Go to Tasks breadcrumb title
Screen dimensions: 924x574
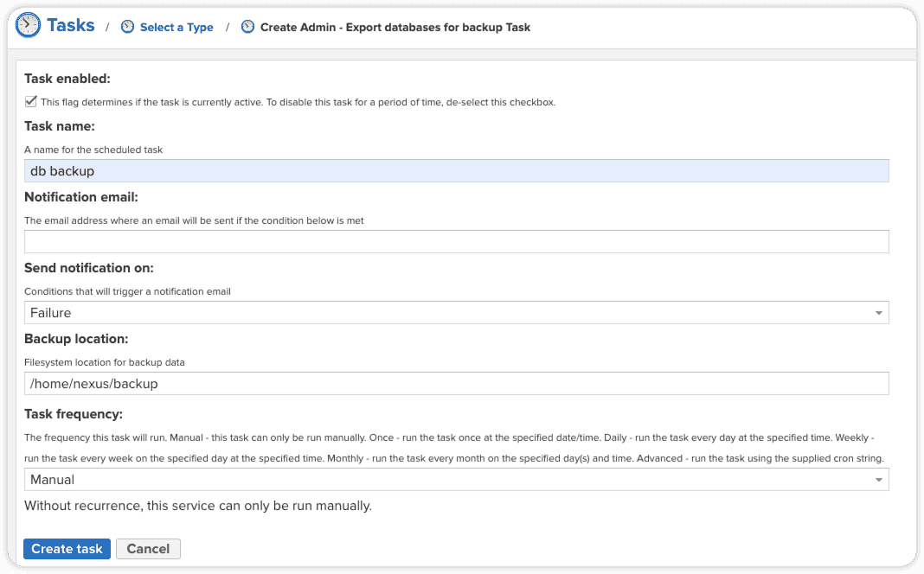pyautogui.click(x=71, y=25)
